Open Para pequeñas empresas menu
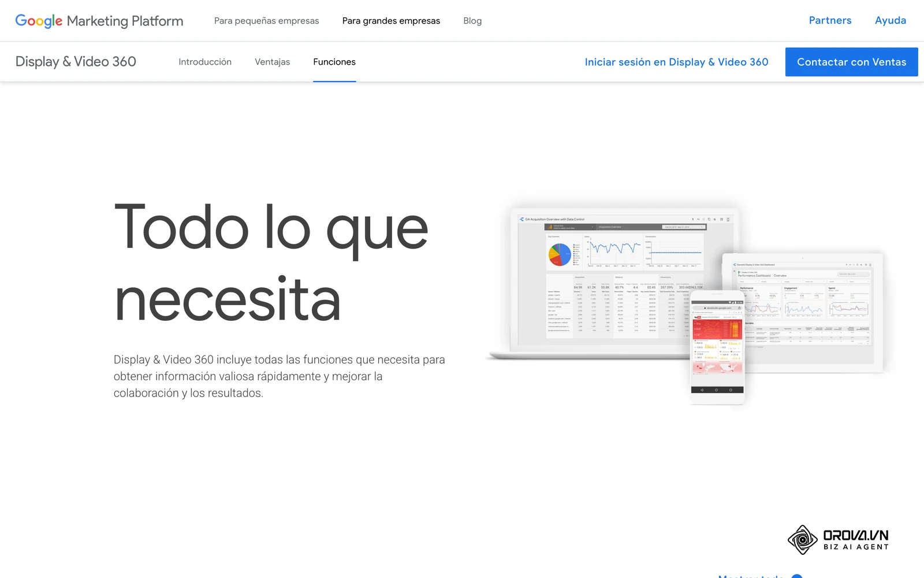Viewport: 924px width, 578px height. [x=266, y=21]
